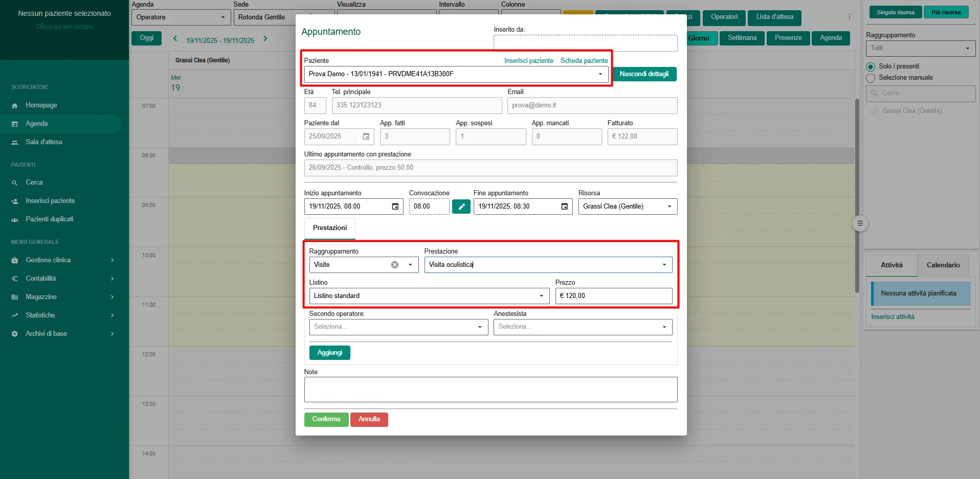This screenshot has width=980, height=479.
Task: Switch to the Calendario tab
Action: [x=943, y=265]
